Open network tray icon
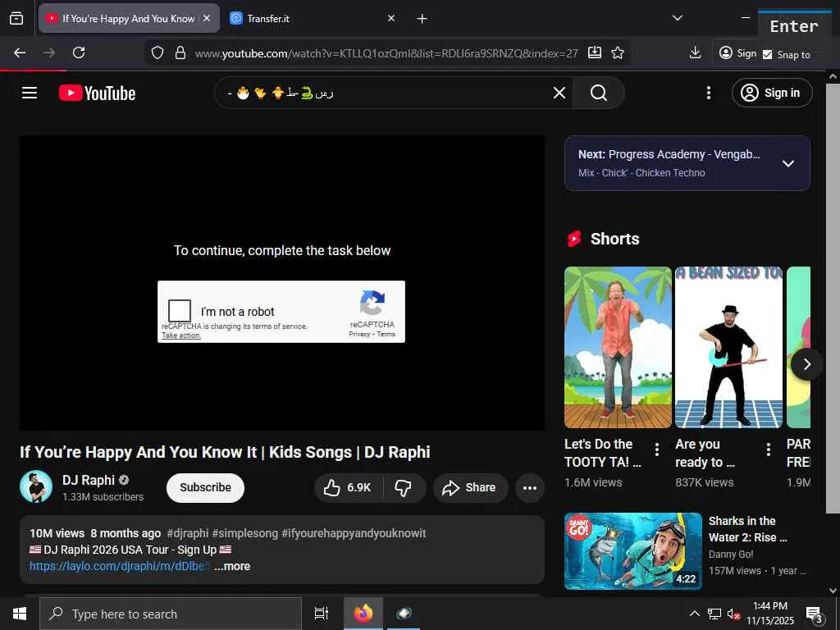This screenshot has height=630, width=840. click(x=714, y=614)
